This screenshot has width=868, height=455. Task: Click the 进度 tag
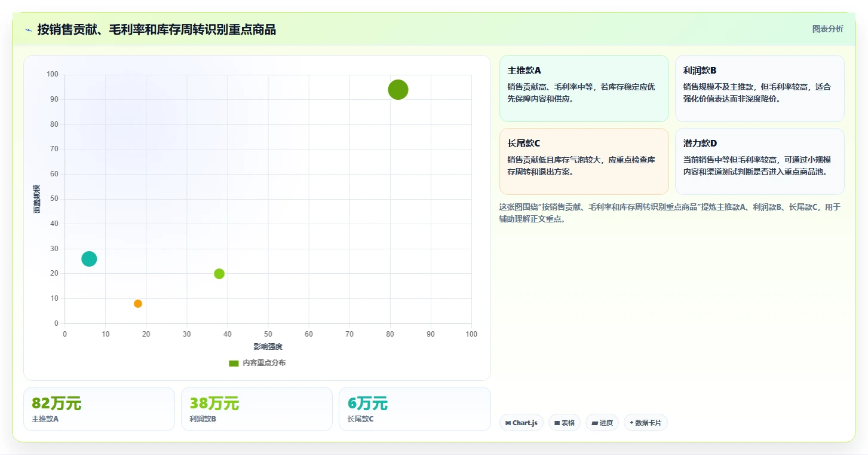click(602, 423)
